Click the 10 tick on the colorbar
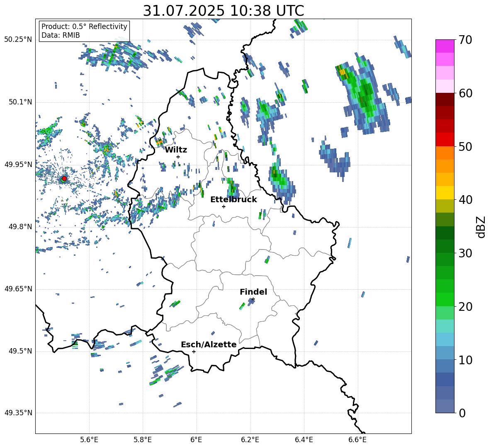This screenshot has width=491, height=448. click(x=465, y=360)
